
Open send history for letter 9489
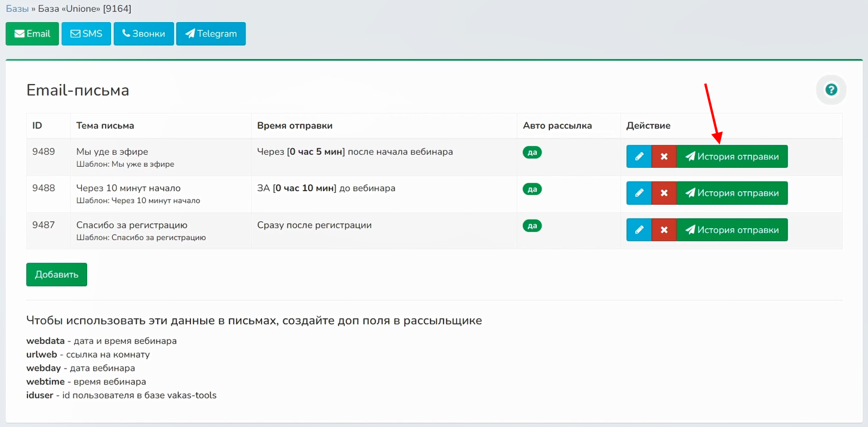pos(732,156)
